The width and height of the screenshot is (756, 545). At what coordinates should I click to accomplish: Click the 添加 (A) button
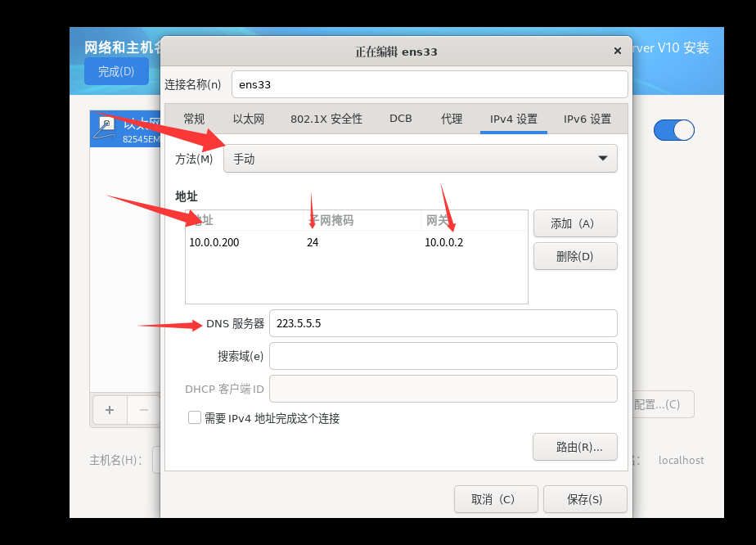click(575, 223)
